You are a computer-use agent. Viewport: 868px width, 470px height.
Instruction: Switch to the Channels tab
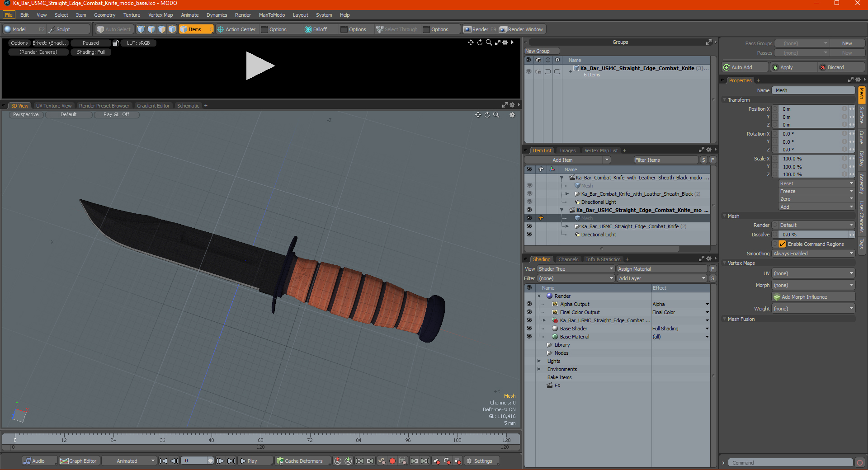[x=568, y=259]
